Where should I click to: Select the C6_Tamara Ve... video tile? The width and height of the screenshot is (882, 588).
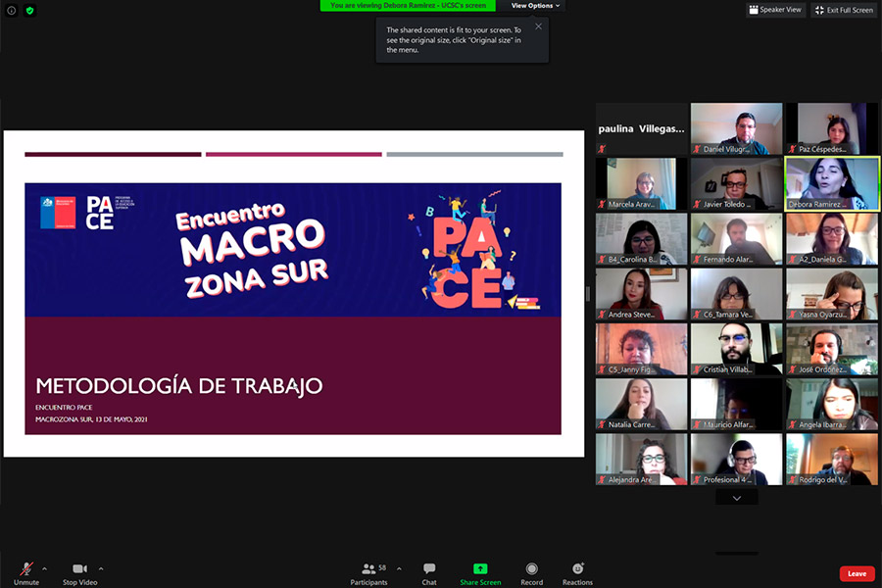click(x=736, y=294)
